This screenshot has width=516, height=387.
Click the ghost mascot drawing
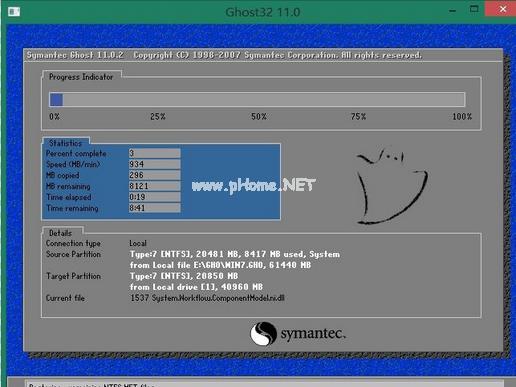392,185
